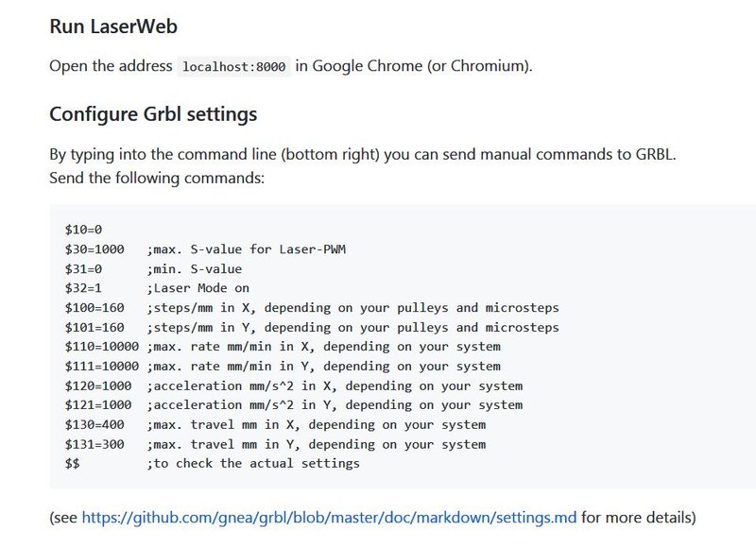Click the $110=10000 max rate X line
Viewport: 756px width, 548px height.
pos(283,347)
